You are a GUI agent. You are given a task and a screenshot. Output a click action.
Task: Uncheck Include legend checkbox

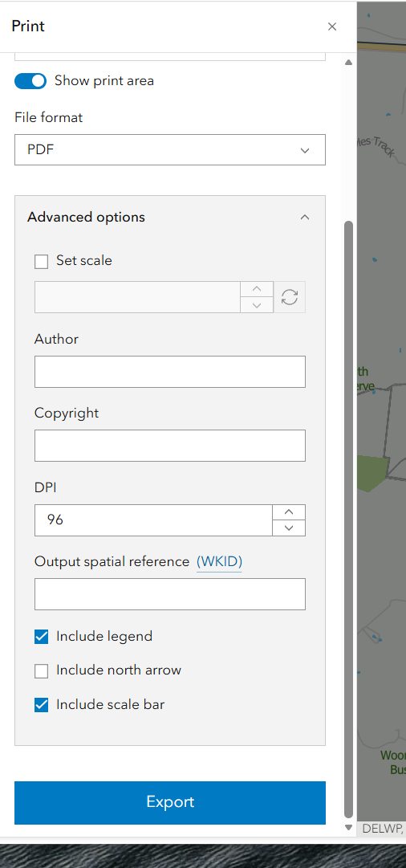(42, 637)
